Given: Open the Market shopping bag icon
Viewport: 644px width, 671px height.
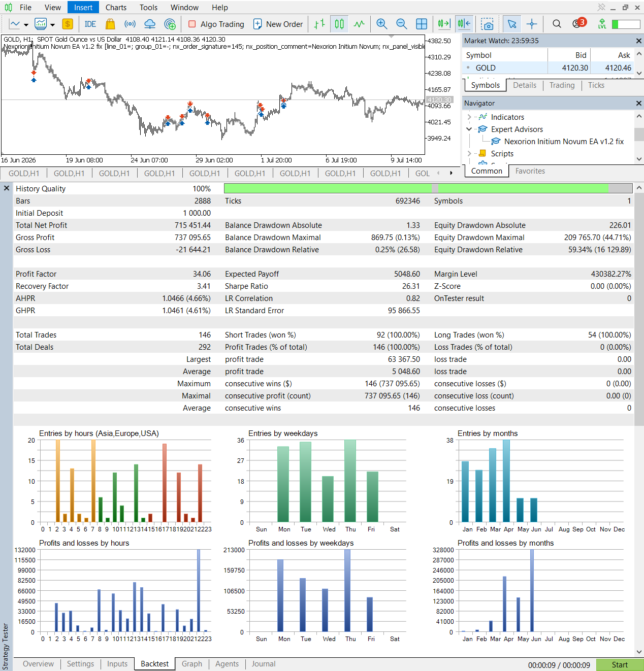Looking at the screenshot, I should (x=110, y=24).
